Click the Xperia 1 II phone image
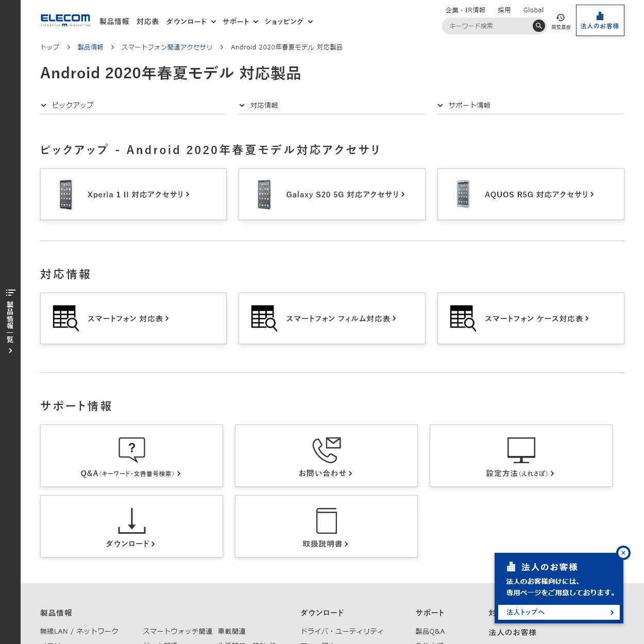Image resolution: width=644 pixels, height=644 pixels. pyautogui.click(x=66, y=194)
